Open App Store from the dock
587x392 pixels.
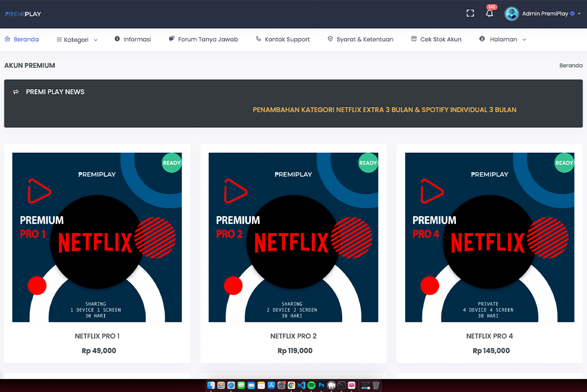[272, 385]
